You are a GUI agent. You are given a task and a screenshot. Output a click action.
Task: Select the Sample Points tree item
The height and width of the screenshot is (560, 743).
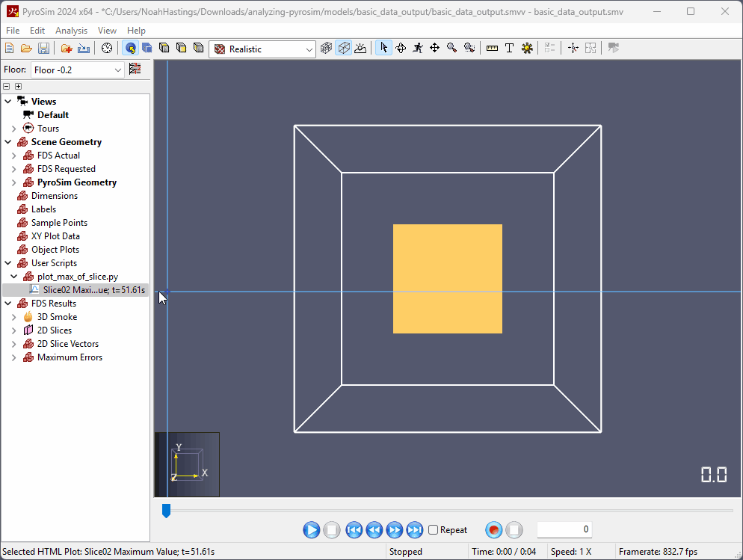point(59,223)
